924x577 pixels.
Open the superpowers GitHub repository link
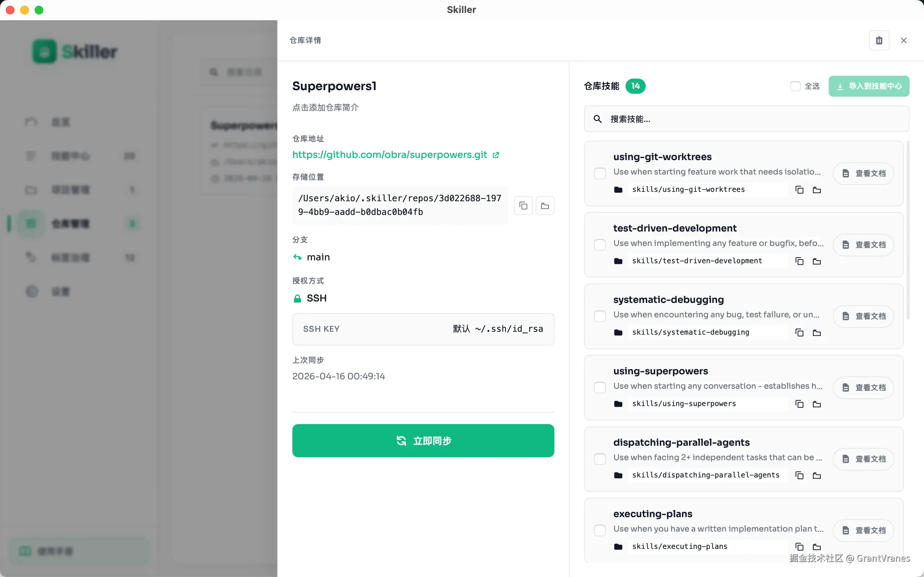[389, 155]
